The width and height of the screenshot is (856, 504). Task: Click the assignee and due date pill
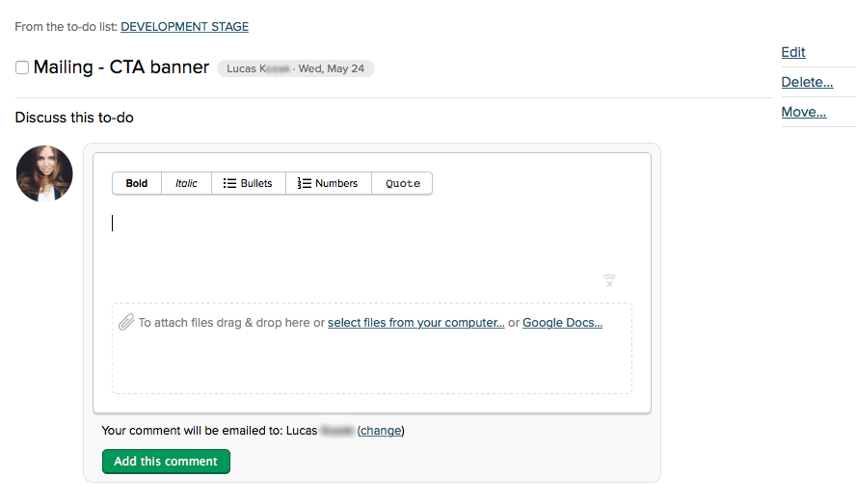pos(295,68)
